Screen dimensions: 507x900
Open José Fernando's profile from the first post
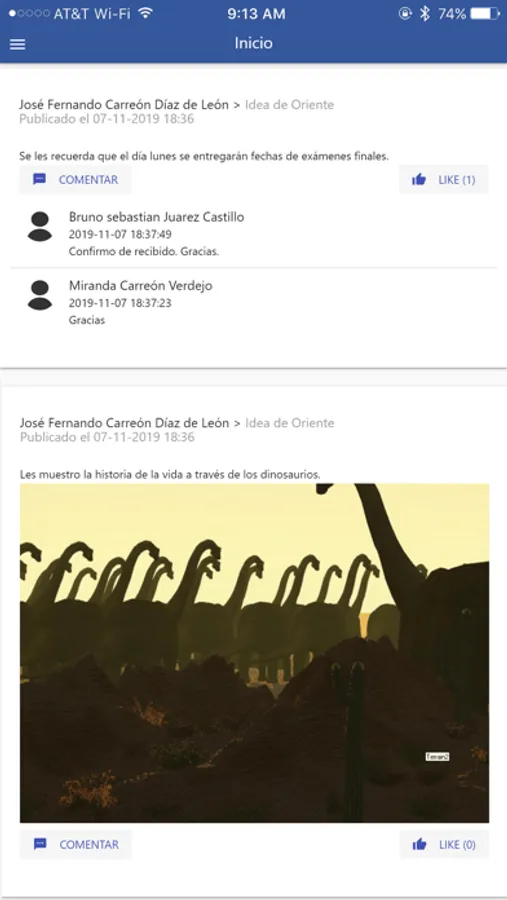124,104
